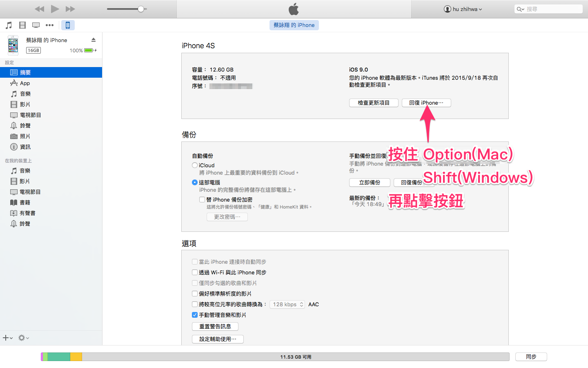Open the More (three dots) library menu
Screen dimensions: 588x368
[x=49, y=25]
